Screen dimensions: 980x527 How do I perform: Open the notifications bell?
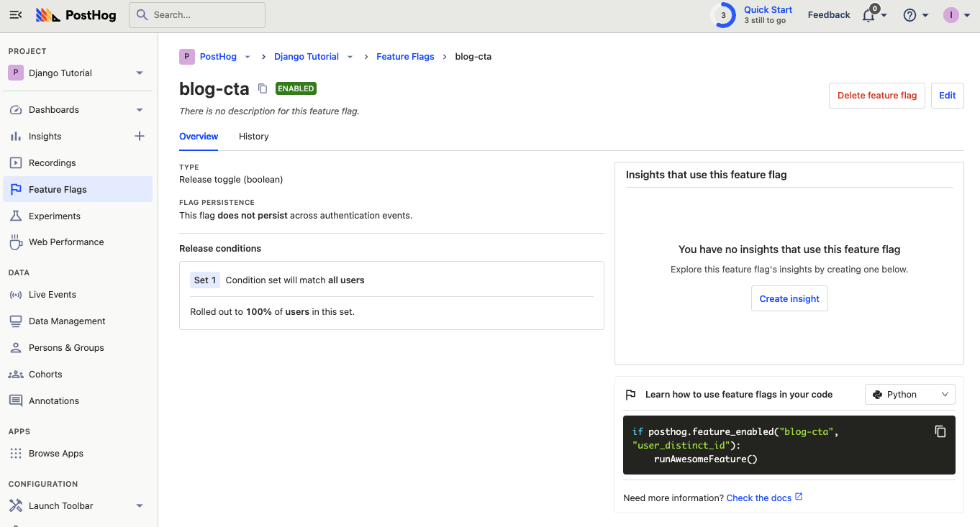(869, 15)
